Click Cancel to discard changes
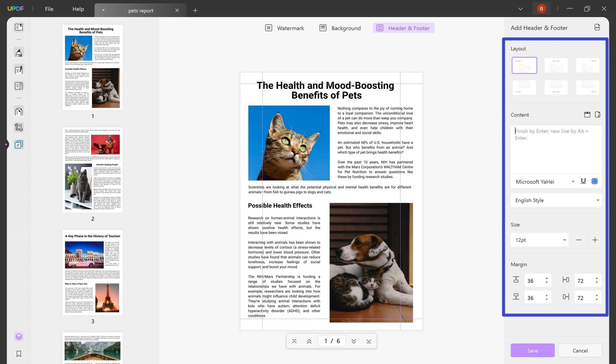The image size is (616, 364). [580, 350]
